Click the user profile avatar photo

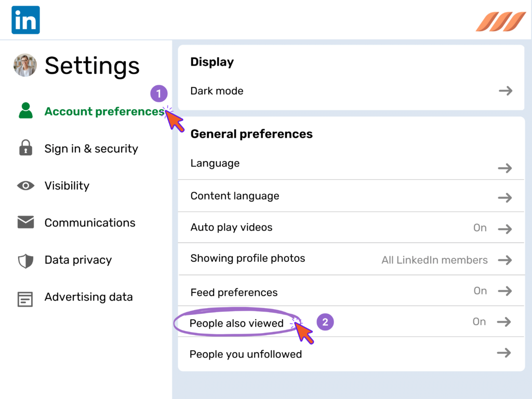[x=24, y=64]
